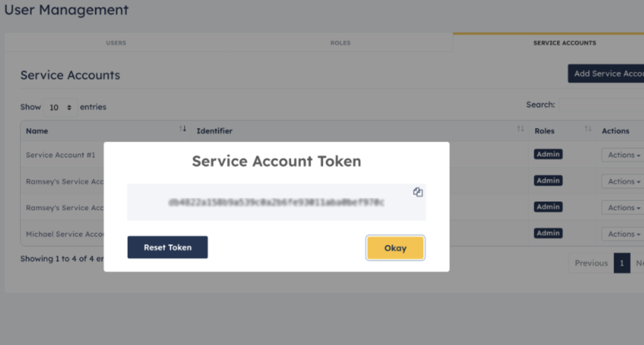
Task: Focus the Search input field
Action: coord(601,105)
